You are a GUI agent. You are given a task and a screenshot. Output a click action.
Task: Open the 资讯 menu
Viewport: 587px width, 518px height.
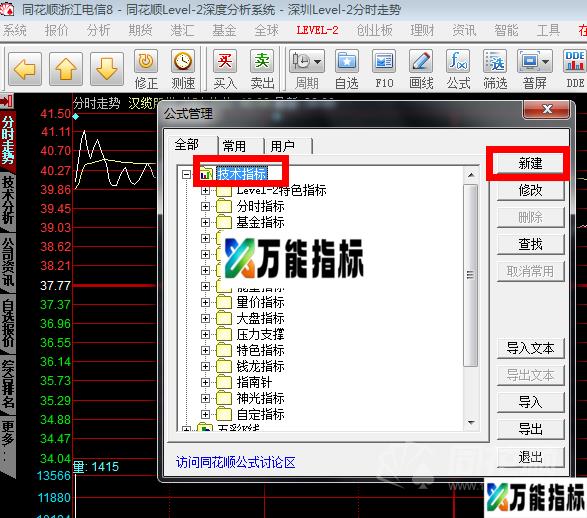(x=464, y=30)
